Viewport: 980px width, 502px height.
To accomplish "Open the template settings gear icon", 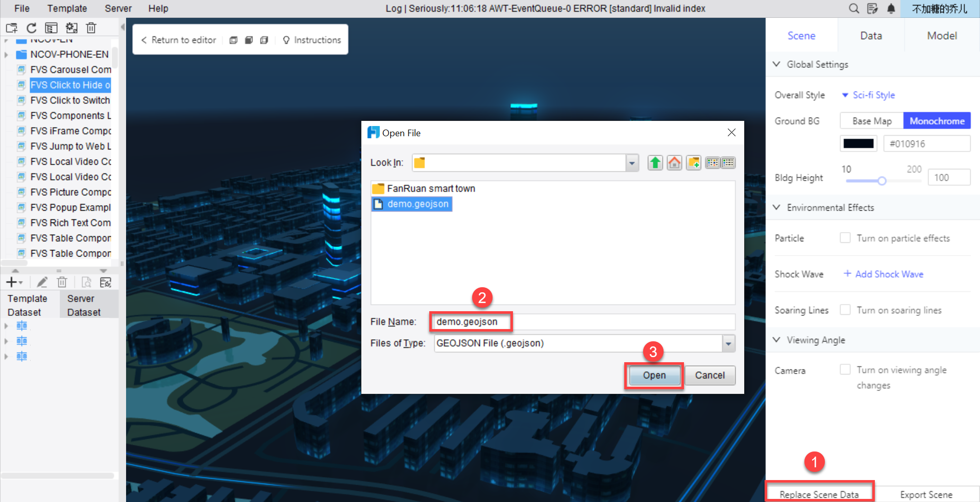I will [x=71, y=28].
